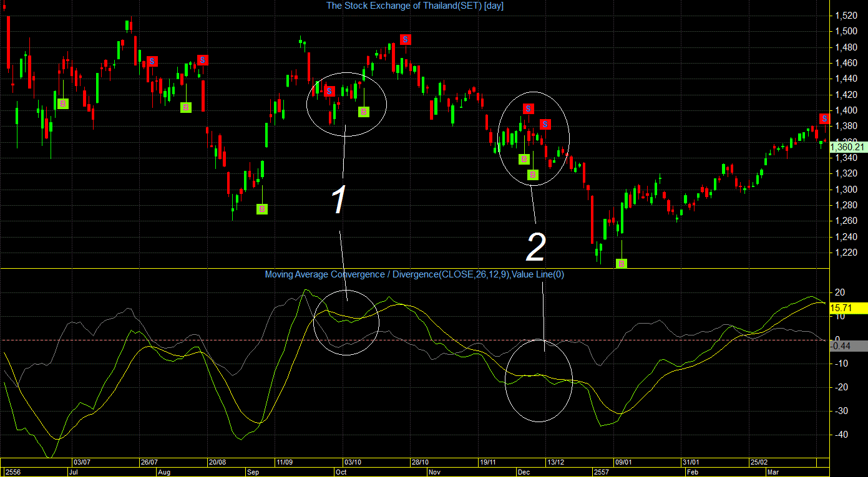Click the 03/10 date label
868x477 pixels.
pyautogui.click(x=353, y=463)
